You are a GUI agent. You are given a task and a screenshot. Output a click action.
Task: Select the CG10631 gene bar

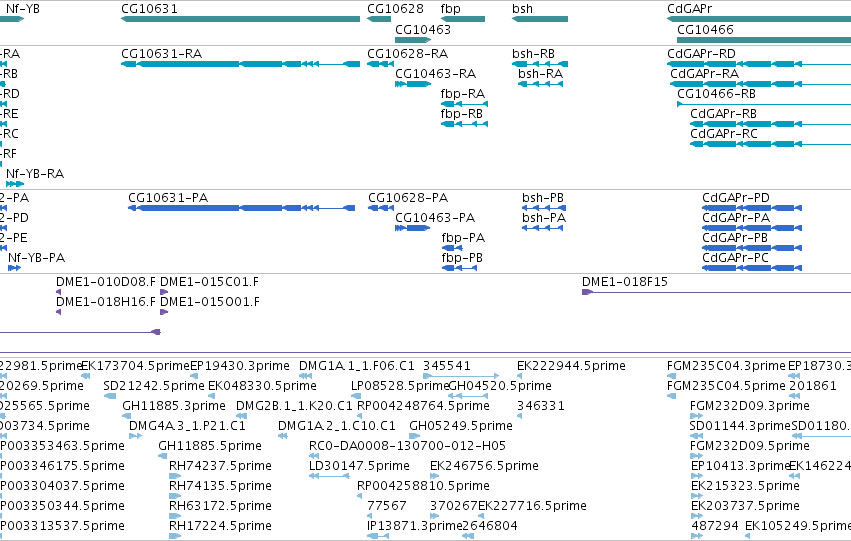pos(240,19)
